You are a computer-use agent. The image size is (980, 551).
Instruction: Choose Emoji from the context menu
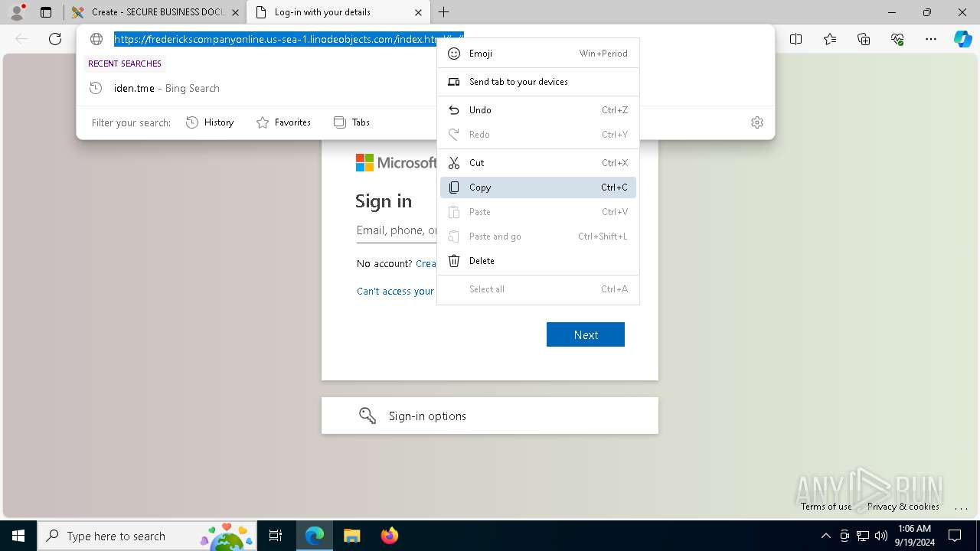pyautogui.click(x=538, y=54)
